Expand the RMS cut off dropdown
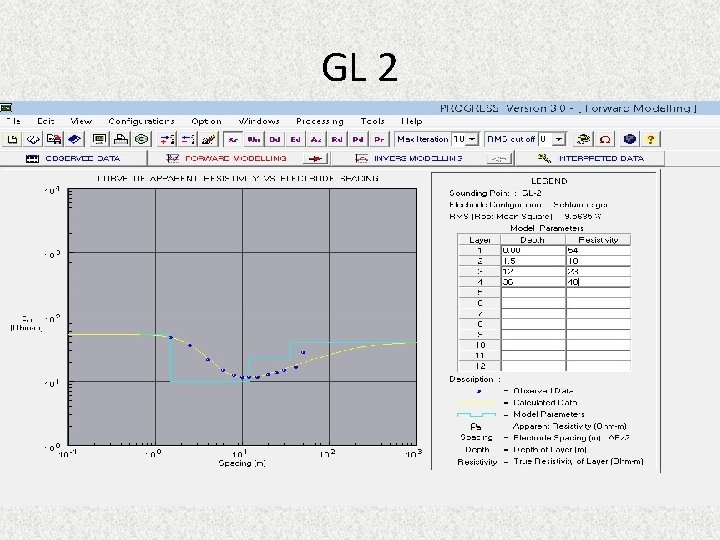Viewport: 720px width, 540px height. pyautogui.click(x=558, y=139)
